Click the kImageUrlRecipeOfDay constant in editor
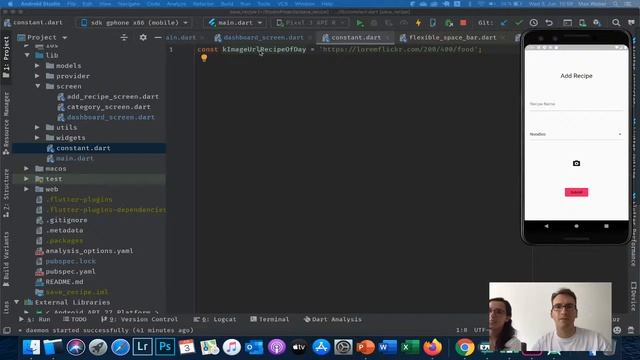This screenshot has width=640, height=360. point(264,49)
